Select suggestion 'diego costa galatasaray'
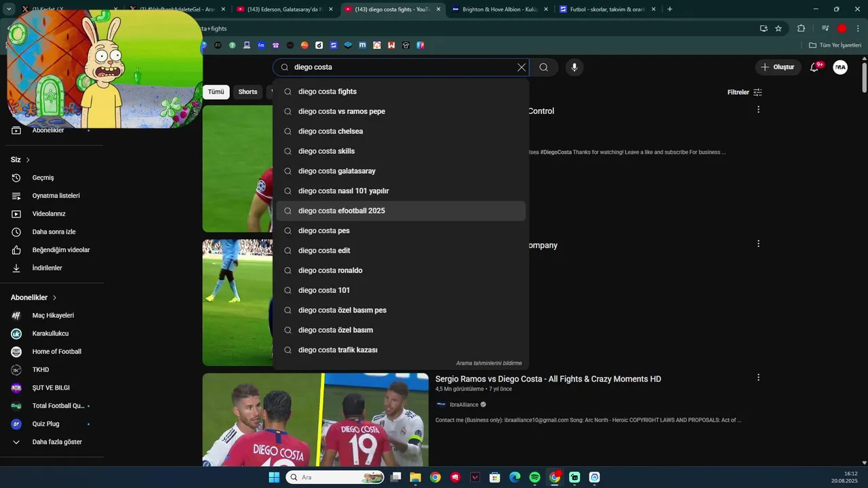868x488 pixels. (x=401, y=171)
